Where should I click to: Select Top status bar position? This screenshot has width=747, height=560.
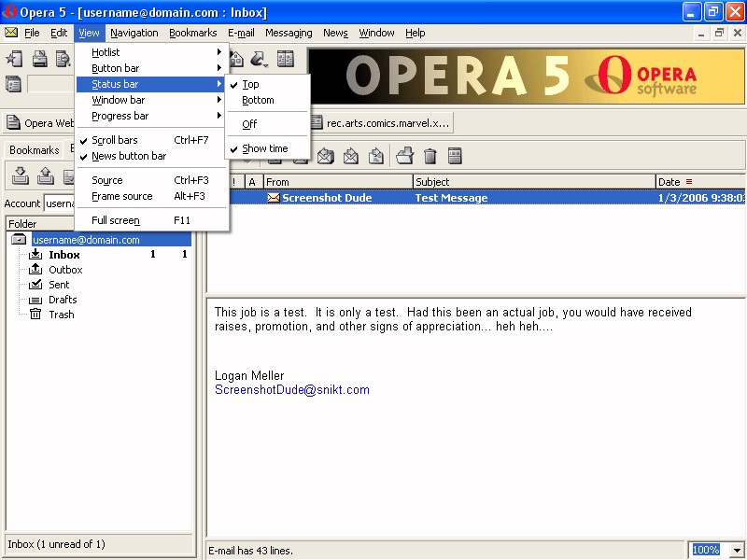(268, 84)
